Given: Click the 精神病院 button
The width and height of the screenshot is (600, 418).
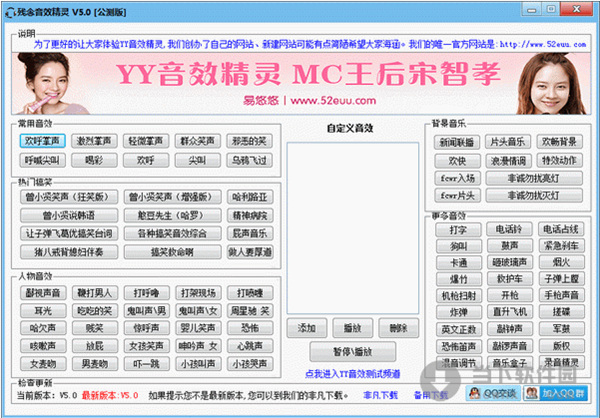Looking at the screenshot, I should [250, 215].
